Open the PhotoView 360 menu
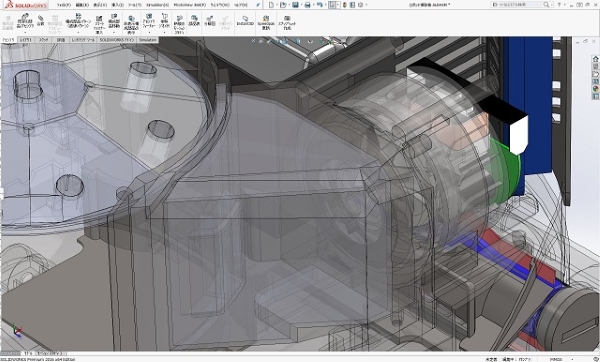The width and height of the screenshot is (600, 362). pyautogui.click(x=190, y=5)
